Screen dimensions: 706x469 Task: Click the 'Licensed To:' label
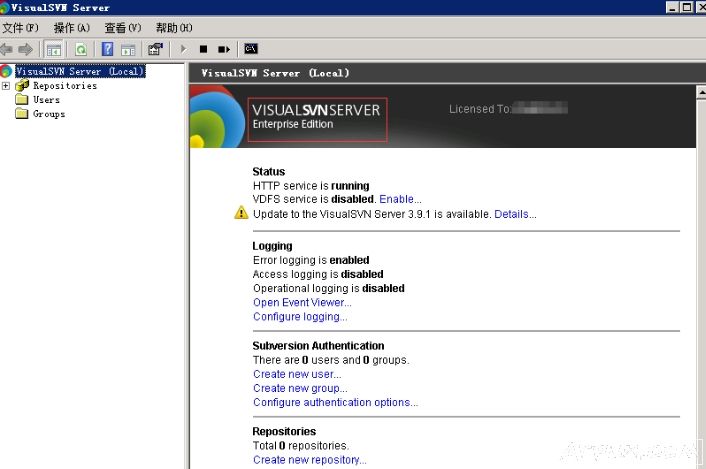(480, 109)
